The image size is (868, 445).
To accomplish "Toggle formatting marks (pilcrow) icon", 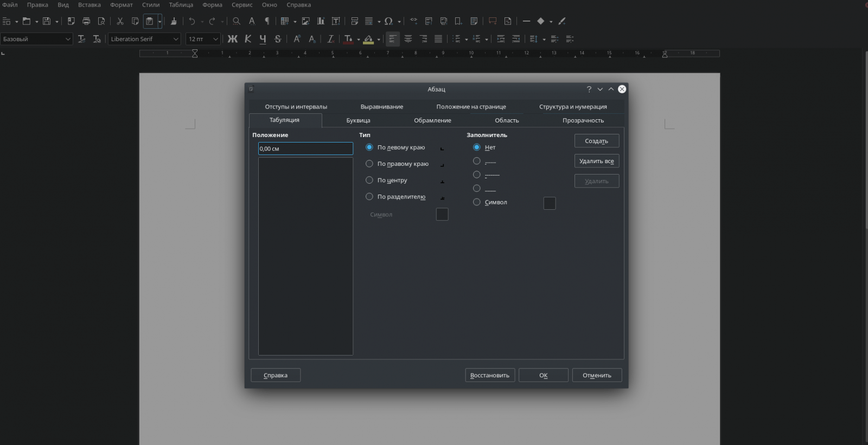I will [x=267, y=21].
